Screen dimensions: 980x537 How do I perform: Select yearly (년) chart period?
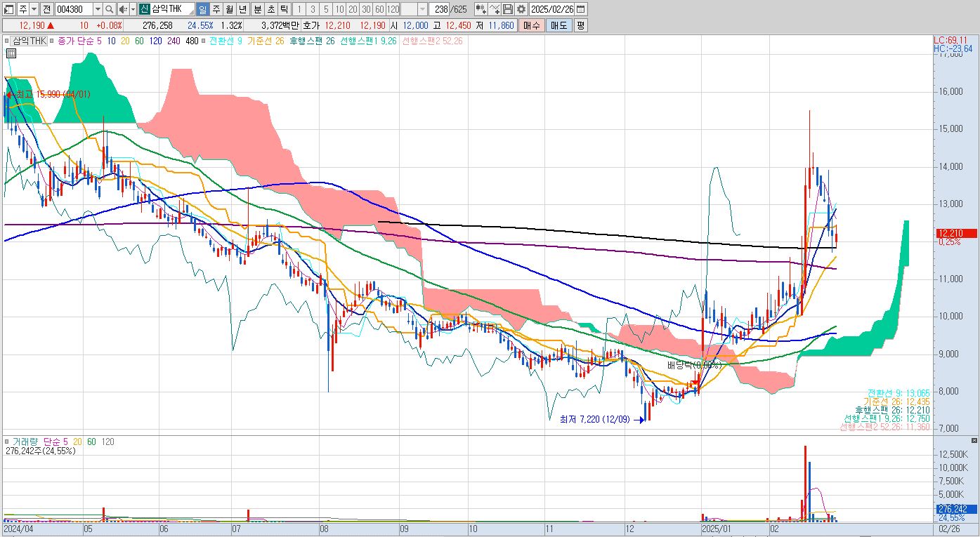tap(242, 9)
